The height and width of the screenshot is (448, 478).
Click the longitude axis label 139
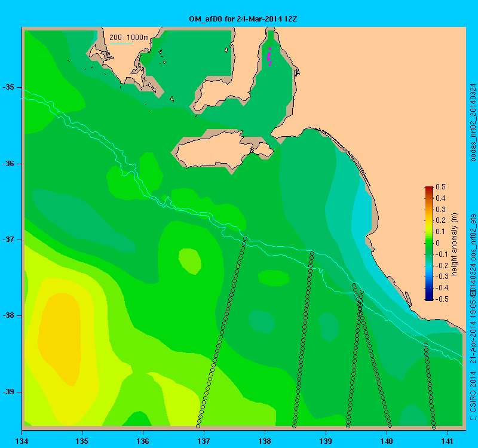[326, 441]
